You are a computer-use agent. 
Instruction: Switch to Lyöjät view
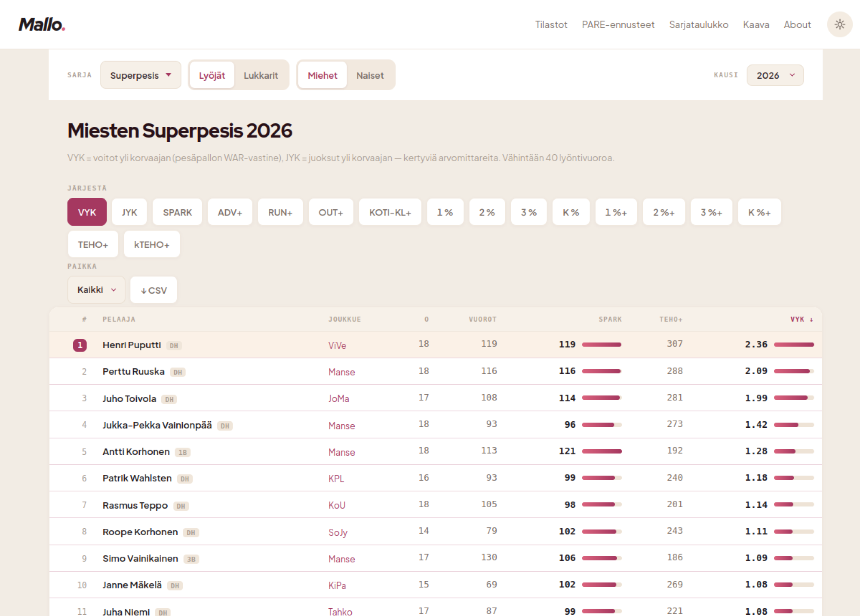coord(212,75)
